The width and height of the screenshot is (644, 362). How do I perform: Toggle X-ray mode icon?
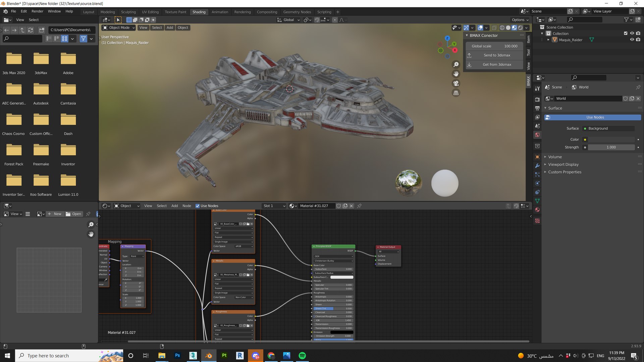pos(494,28)
